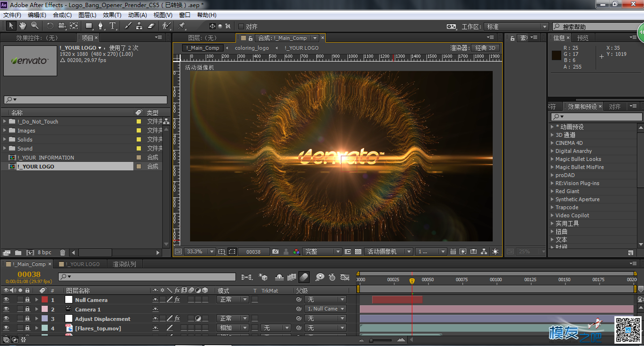Screen dimensions: 644x346
Task: Unlock the Null Camera layer lock
Action: [x=27, y=300]
